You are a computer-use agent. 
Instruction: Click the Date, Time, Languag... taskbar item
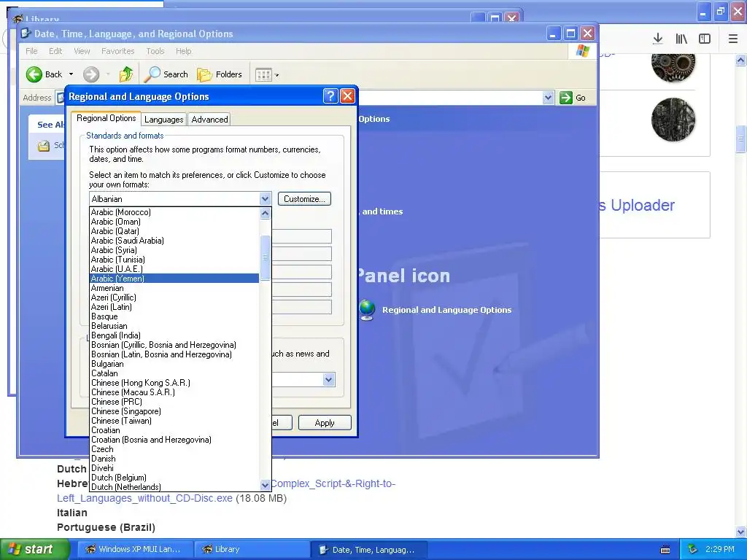click(x=369, y=550)
